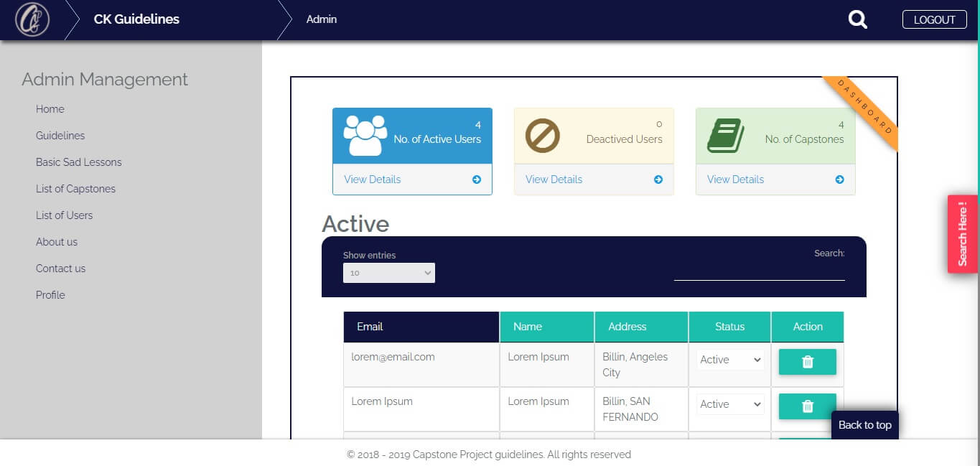Open the search magnifier icon
The image size is (980, 466).
pos(858,19)
